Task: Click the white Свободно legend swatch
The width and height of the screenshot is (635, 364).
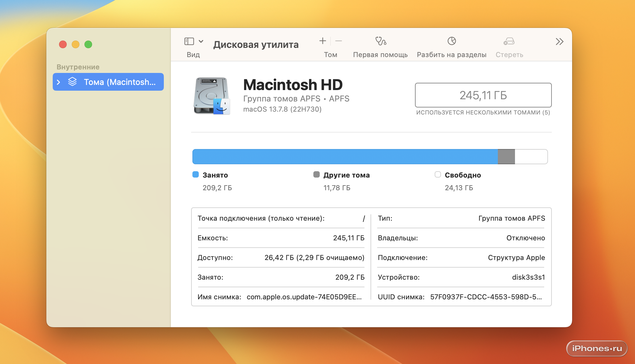Action: (x=438, y=174)
